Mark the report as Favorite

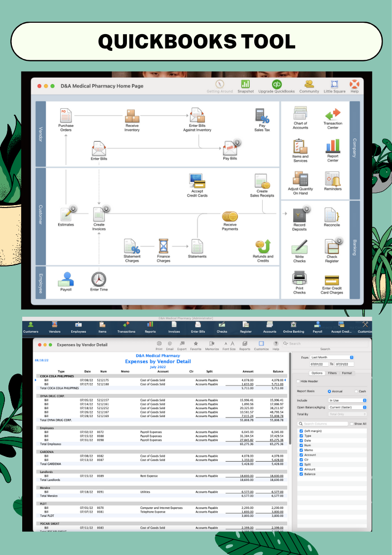click(x=196, y=346)
